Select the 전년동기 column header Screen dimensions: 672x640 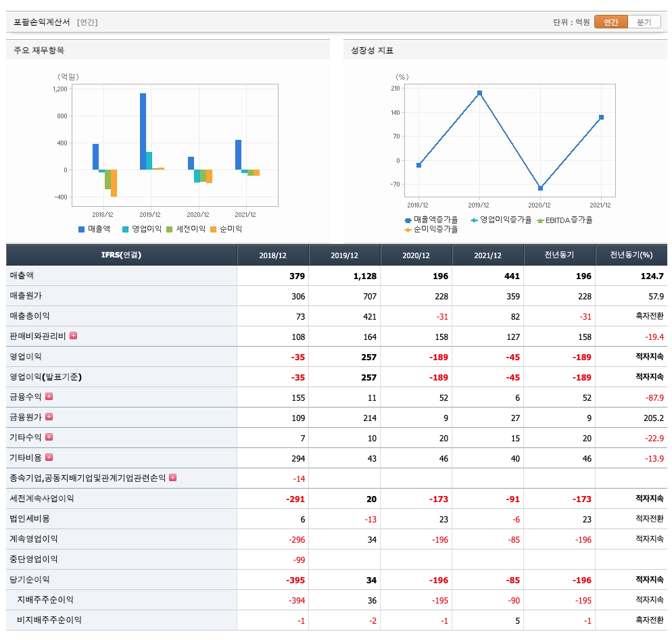(x=559, y=255)
